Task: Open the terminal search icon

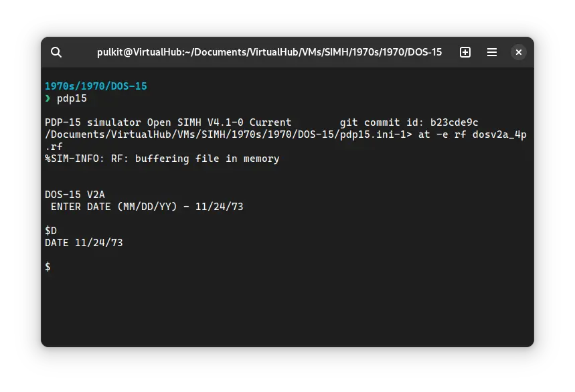Action: [x=56, y=52]
